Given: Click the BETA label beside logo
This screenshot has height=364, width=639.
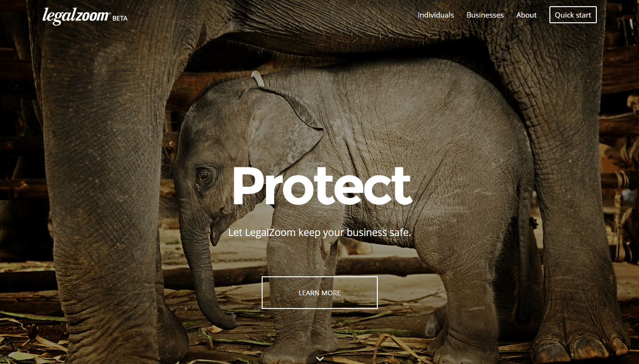Looking at the screenshot, I should click(x=120, y=18).
